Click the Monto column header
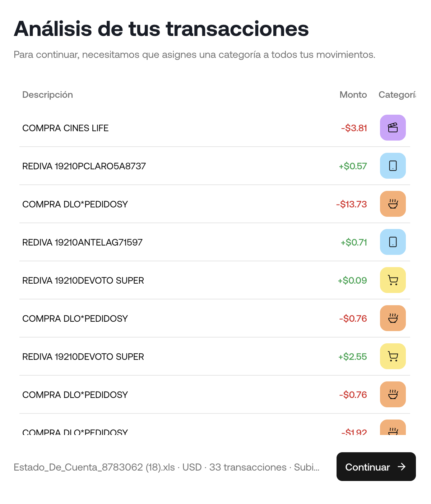431x504 pixels. 353,95
